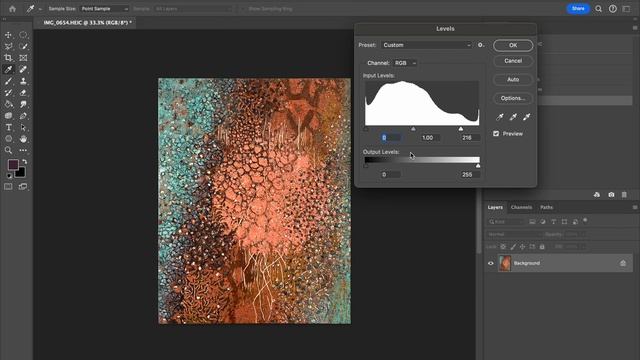The height and width of the screenshot is (360, 640).
Task: Reset to default foreground and background colors
Action: point(9,176)
